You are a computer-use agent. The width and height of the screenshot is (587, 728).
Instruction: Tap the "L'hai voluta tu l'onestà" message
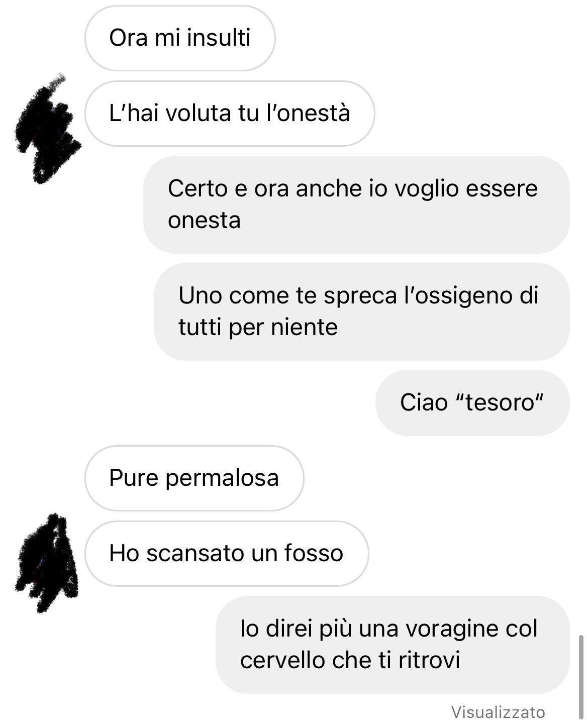(x=230, y=114)
